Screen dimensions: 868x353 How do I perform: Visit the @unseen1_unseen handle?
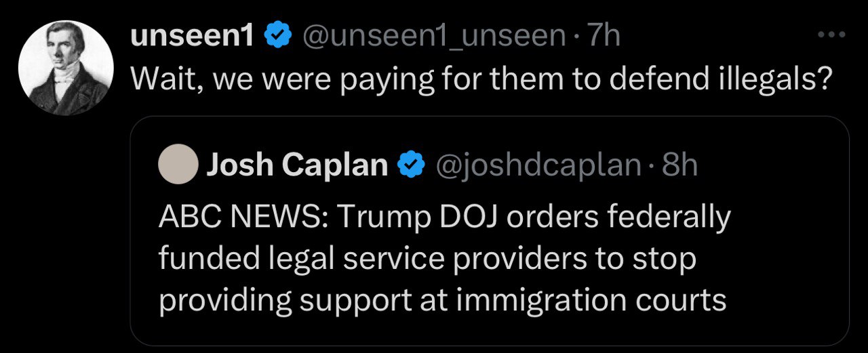tap(433, 35)
